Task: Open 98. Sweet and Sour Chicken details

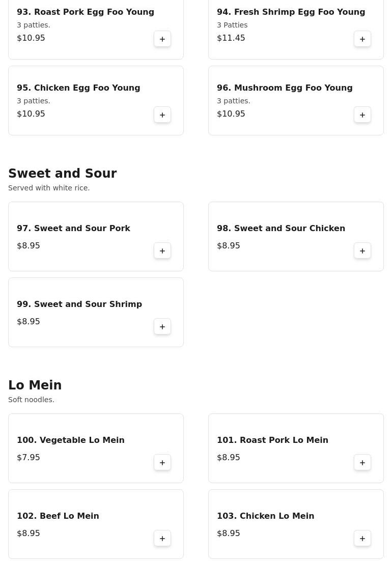Action: [x=281, y=229]
